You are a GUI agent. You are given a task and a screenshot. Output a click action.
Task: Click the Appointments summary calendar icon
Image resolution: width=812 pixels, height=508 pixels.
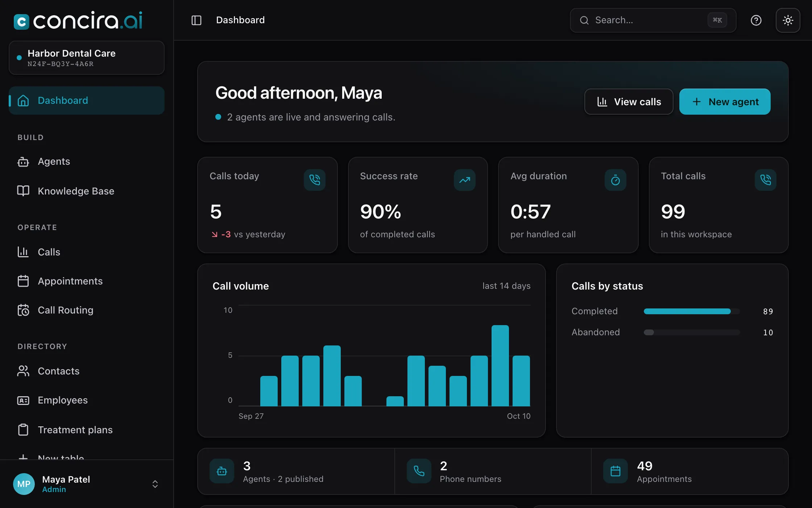click(x=616, y=471)
